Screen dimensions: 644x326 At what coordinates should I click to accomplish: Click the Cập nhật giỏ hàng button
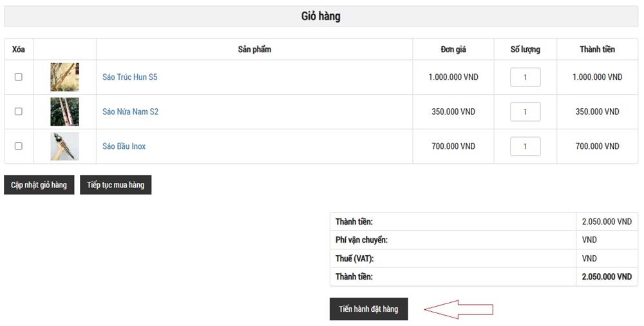pyautogui.click(x=39, y=184)
